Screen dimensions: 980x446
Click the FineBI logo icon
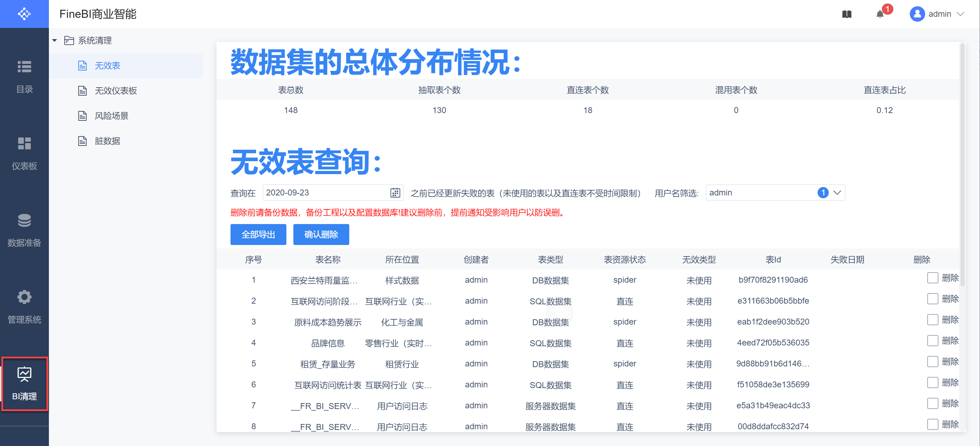point(24,14)
